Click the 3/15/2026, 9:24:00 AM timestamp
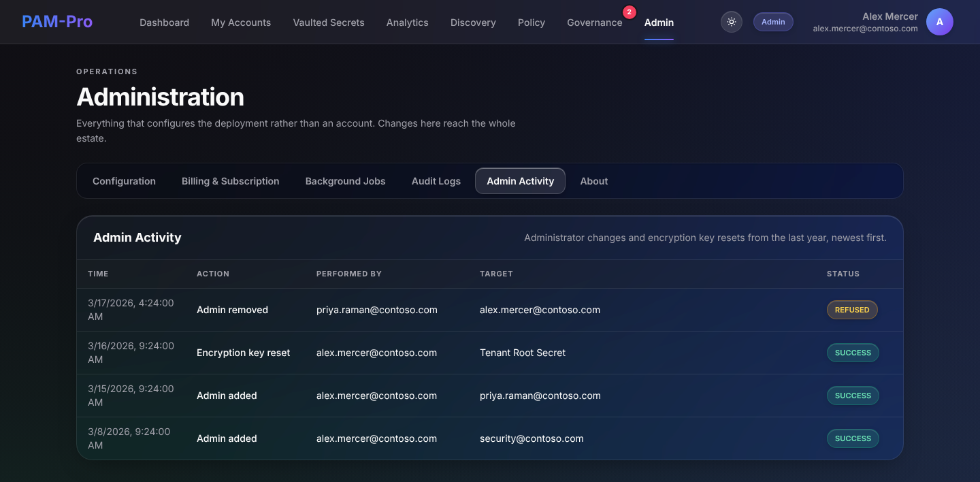 pos(131,396)
